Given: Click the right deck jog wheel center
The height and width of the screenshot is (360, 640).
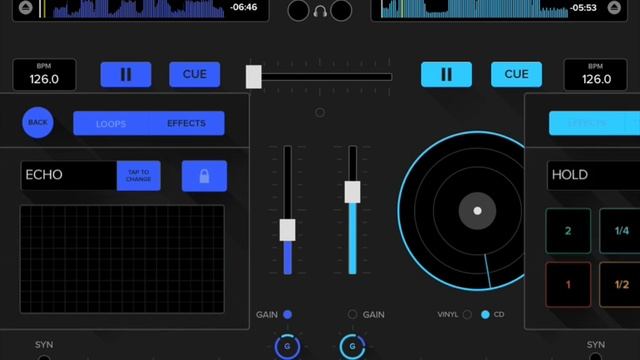Looking at the screenshot, I should [x=477, y=211].
